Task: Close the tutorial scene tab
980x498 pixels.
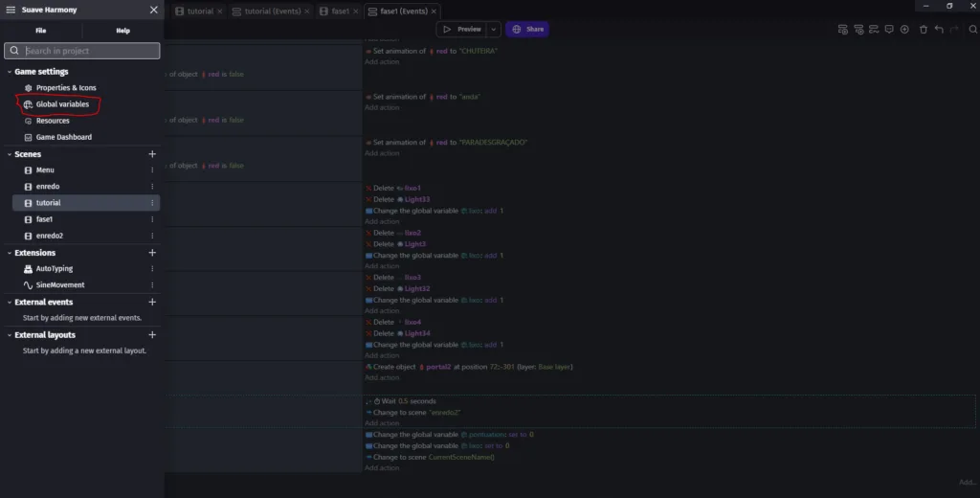Action: point(220,11)
